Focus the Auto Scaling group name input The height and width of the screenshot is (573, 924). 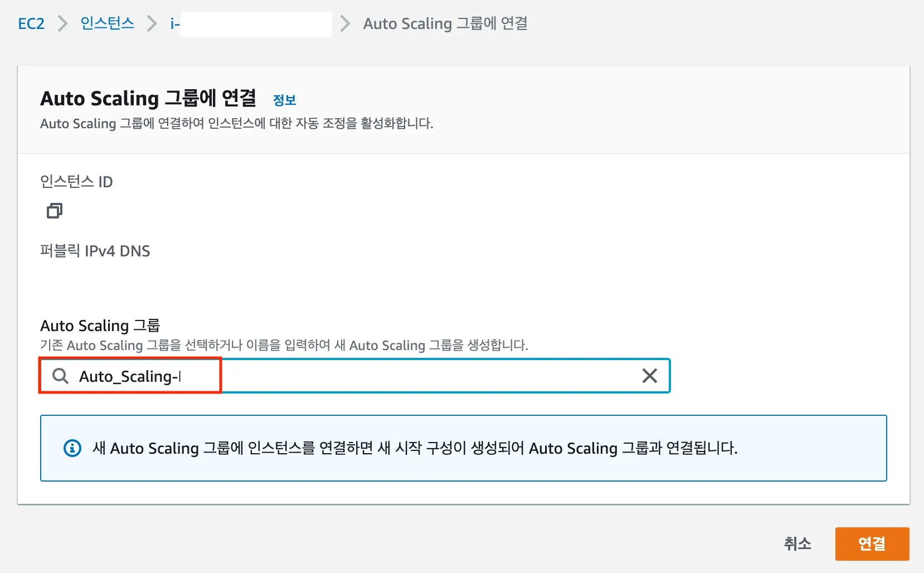pos(390,376)
